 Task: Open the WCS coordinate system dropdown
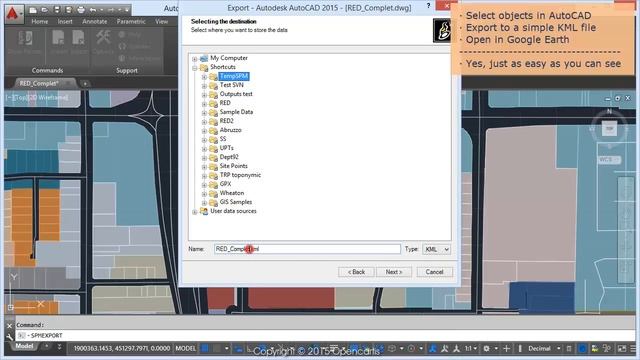(x=609, y=160)
